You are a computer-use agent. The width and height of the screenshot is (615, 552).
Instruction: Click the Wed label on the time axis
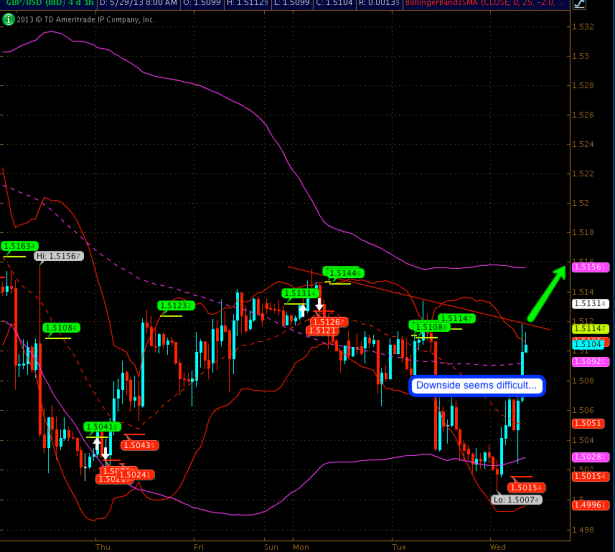click(x=498, y=547)
